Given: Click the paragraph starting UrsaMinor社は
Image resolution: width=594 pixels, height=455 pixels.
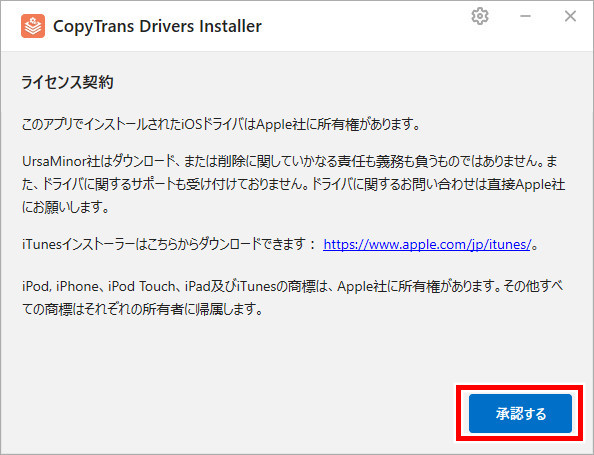Looking at the screenshot, I should tap(294, 184).
